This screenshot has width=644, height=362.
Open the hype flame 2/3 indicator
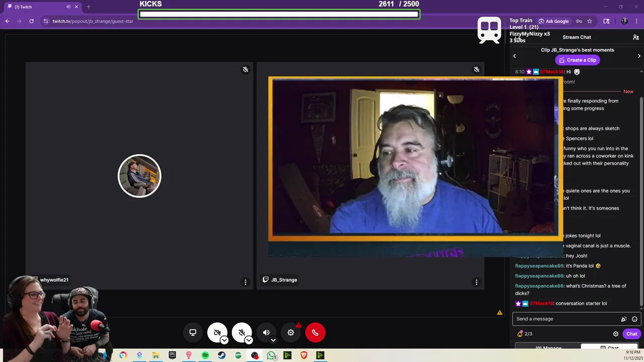click(524, 334)
